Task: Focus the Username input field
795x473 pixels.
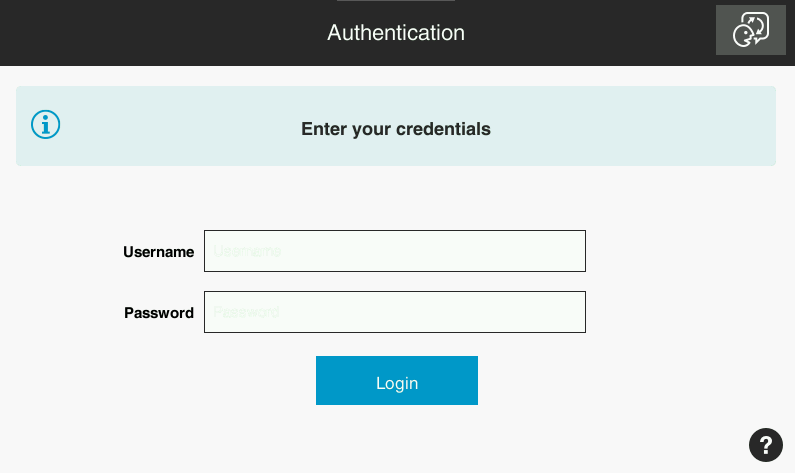Action: (x=394, y=251)
